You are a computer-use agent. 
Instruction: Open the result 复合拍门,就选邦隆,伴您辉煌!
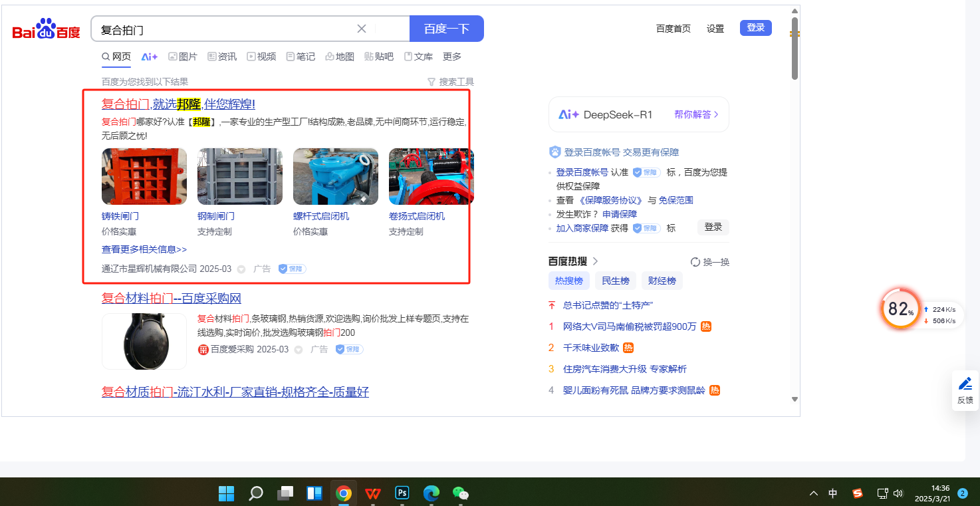coord(178,104)
